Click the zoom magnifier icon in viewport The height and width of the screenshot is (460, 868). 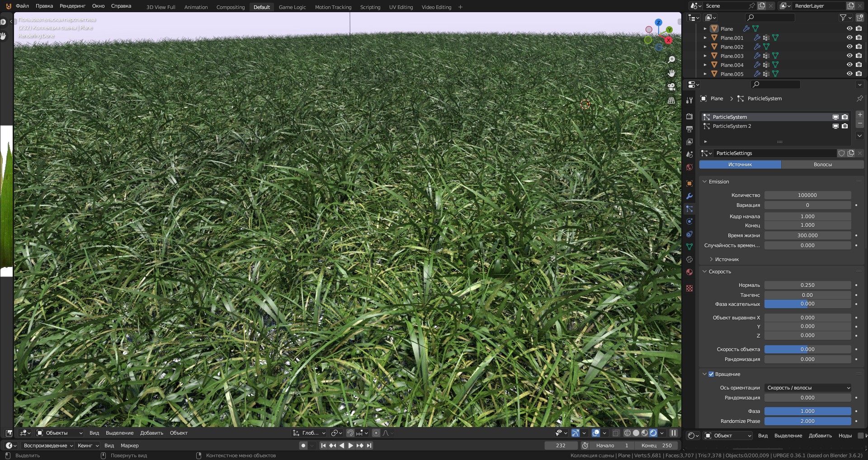[x=671, y=60]
